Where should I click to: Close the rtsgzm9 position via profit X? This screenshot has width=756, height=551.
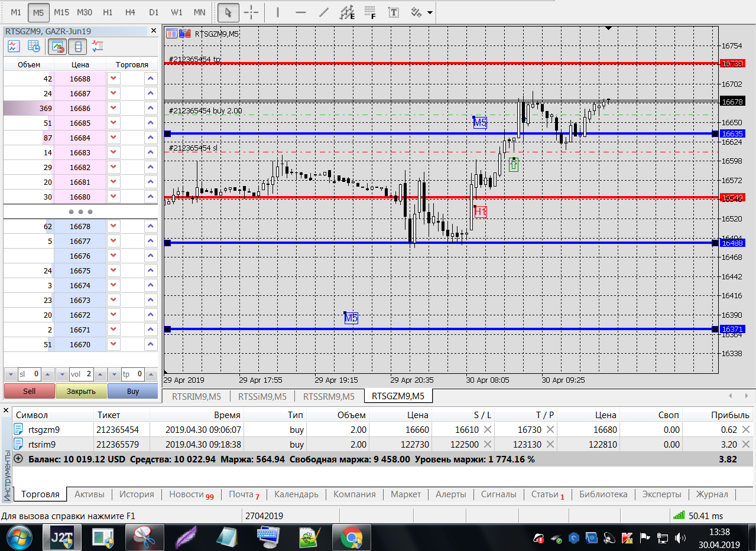746,430
